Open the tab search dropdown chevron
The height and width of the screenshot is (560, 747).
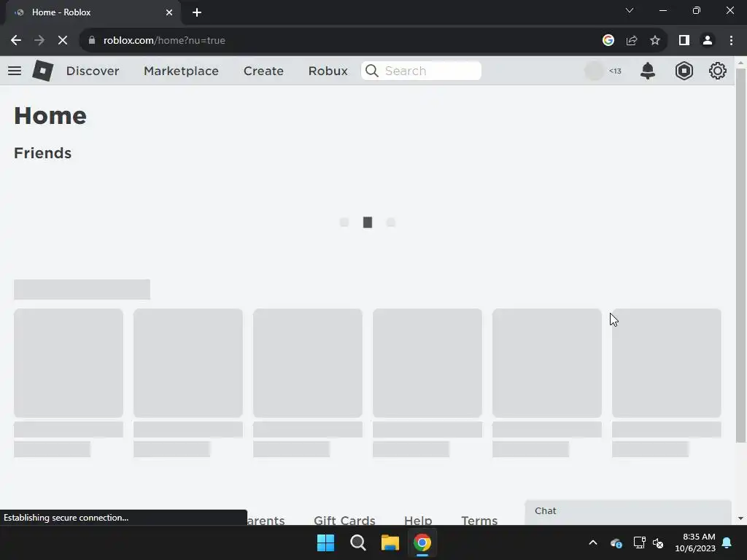click(630, 10)
